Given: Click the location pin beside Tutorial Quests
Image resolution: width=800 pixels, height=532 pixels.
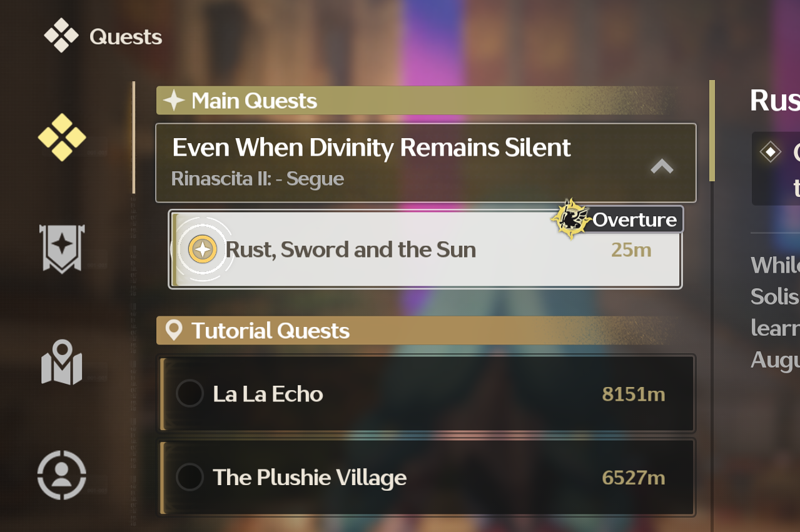Looking at the screenshot, I should [x=173, y=330].
